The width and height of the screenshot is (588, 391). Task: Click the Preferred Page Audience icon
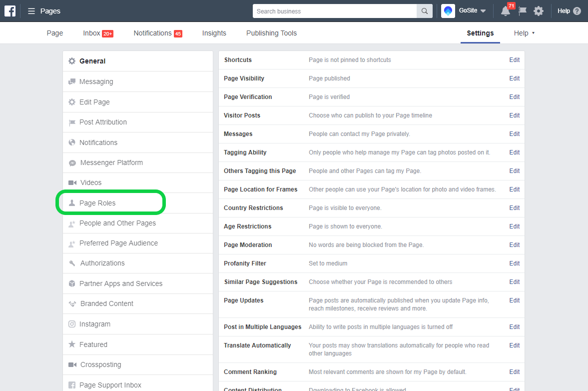click(72, 244)
